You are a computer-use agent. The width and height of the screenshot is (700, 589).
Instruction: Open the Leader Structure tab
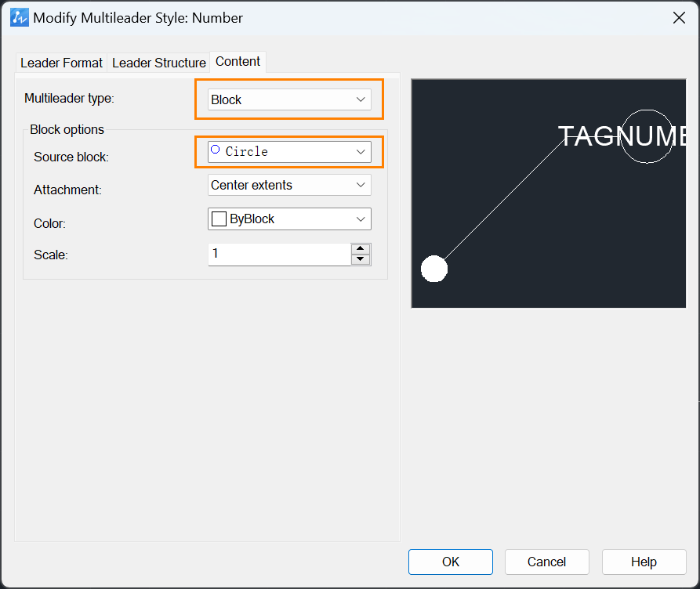tap(158, 63)
